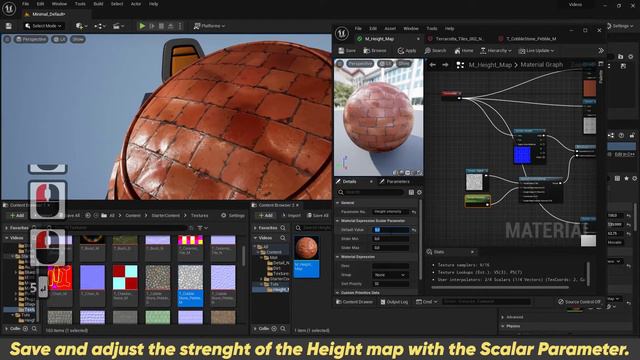This screenshot has width=640, height=360.
Task: Open the Output Log in Material Editor
Action: point(394,302)
